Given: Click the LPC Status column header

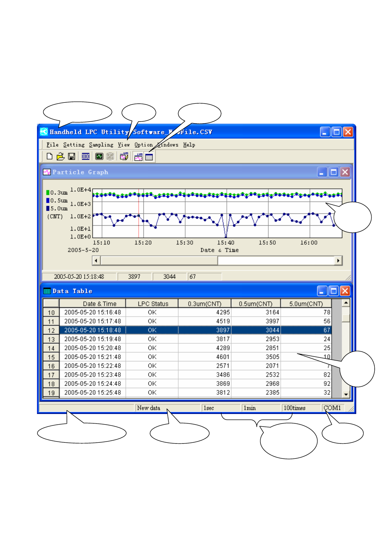Looking at the screenshot, I should (x=152, y=303).
